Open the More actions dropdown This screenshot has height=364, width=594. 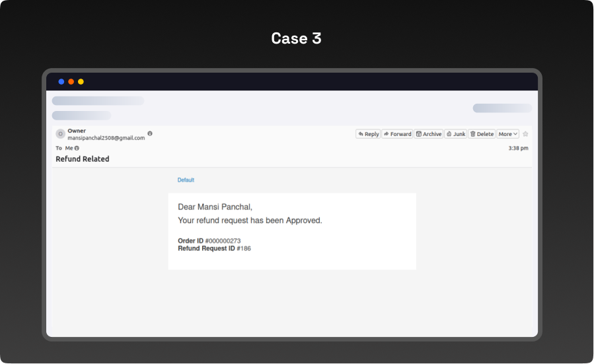pos(507,134)
